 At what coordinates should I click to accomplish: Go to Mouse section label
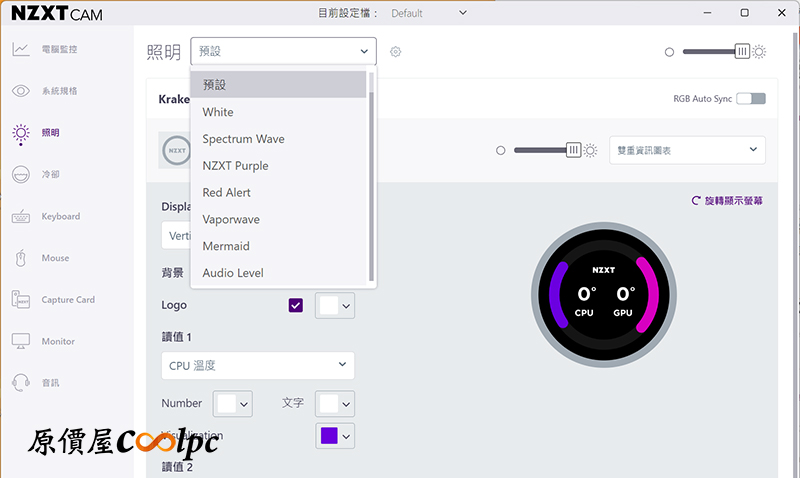[x=55, y=258]
